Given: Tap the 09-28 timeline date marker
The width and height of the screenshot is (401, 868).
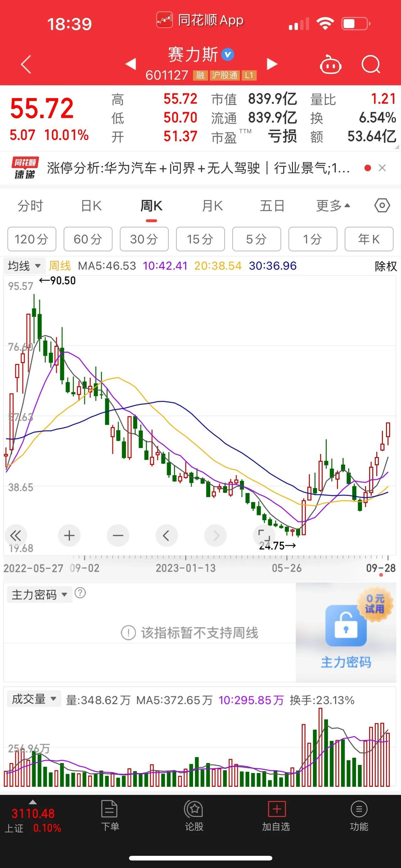Looking at the screenshot, I should point(381,568).
